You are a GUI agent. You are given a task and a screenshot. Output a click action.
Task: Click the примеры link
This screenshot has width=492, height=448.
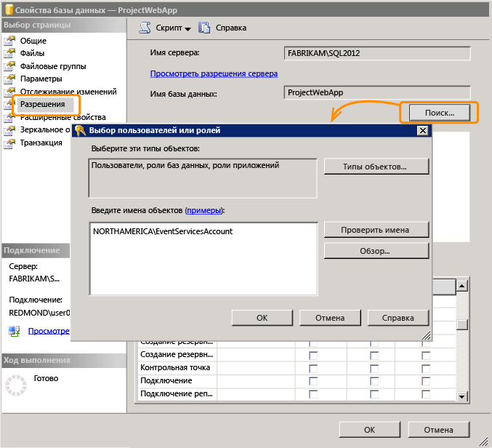point(204,210)
